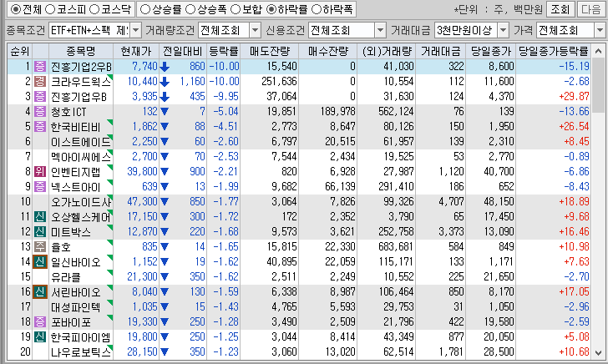The width and height of the screenshot is (608, 364).
Task: Click the 증 badge for 청호ICT
Action: click(x=40, y=112)
